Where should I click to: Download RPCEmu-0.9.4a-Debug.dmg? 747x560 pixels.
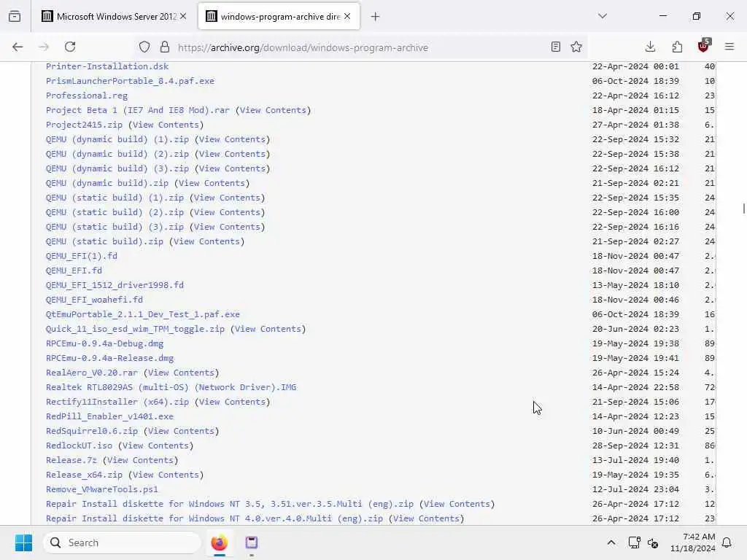coord(104,343)
